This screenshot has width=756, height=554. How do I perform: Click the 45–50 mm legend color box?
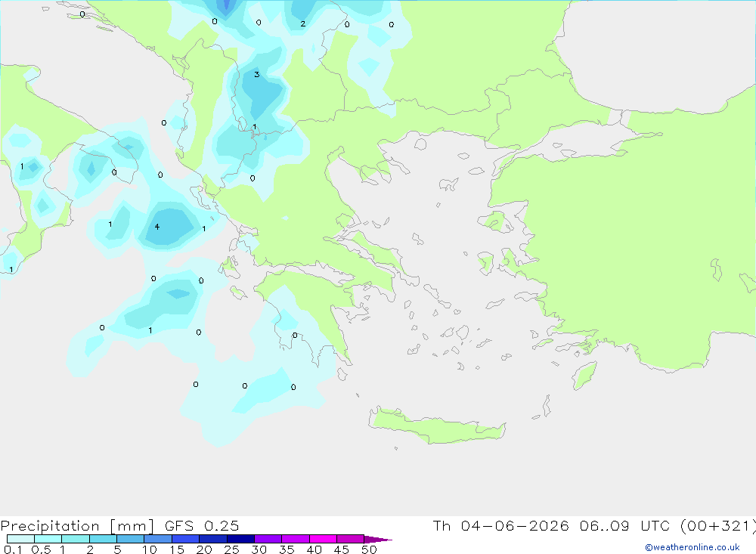tap(351, 539)
